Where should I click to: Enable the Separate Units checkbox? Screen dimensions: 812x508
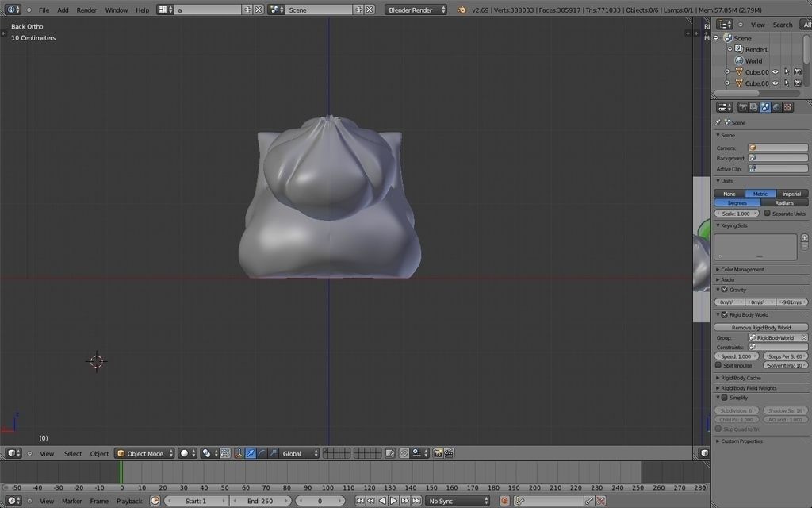tap(768, 213)
